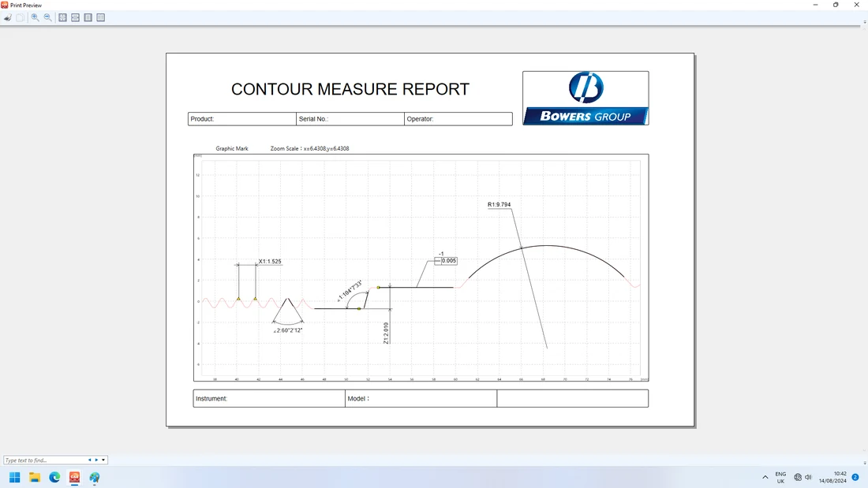
Task: Select the first page-layout icon after zoom out
Action: (x=62, y=17)
